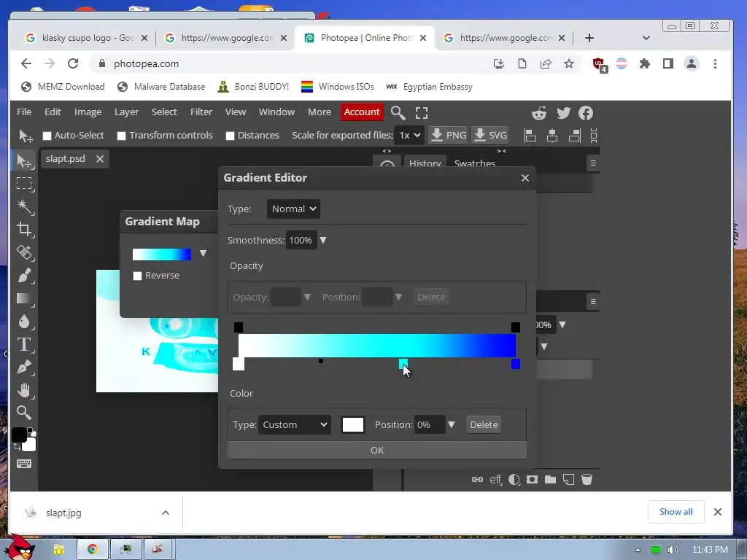Enable the Distances checkbox
This screenshot has height=560, width=747.
click(x=230, y=136)
